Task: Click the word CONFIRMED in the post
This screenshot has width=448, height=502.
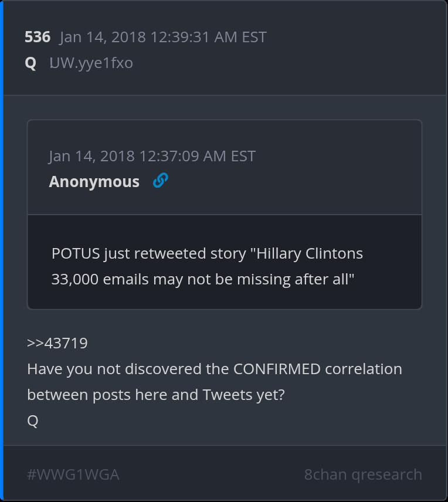Action: pyautogui.click(x=277, y=369)
